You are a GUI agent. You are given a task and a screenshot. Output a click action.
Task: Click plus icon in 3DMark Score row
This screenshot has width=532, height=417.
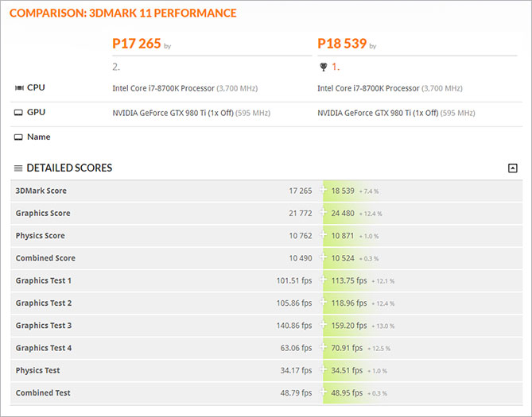click(x=324, y=190)
